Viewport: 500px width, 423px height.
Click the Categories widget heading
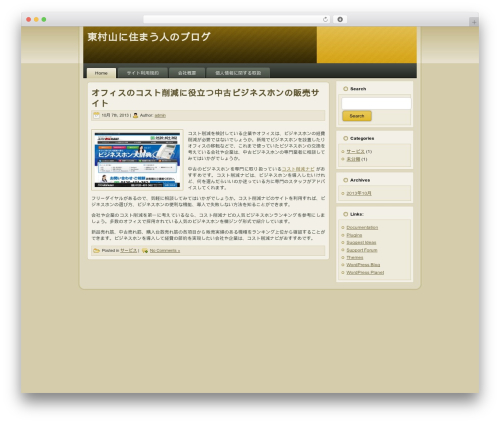[362, 138]
